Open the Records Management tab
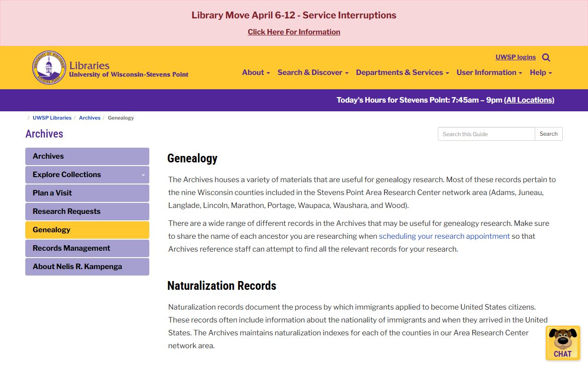 (x=87, y=248)
